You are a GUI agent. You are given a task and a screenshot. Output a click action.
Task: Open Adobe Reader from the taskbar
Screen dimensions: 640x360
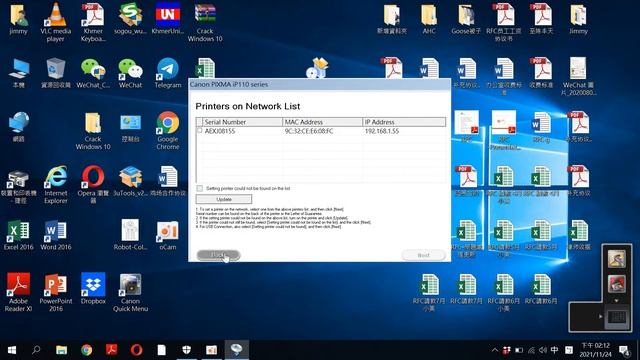pos(111,350)
